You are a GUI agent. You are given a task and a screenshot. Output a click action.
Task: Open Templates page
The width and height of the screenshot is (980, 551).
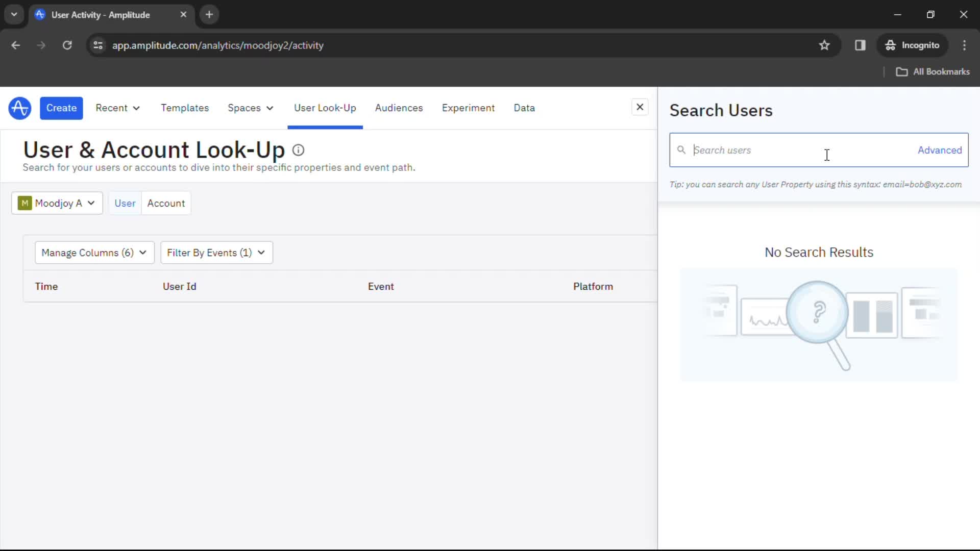tap(185, 108)
